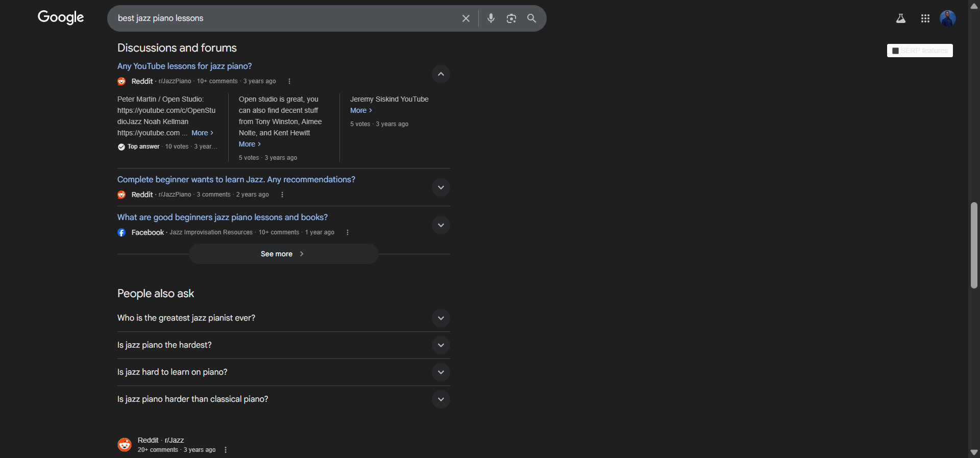Open search by image camera icon
This screenshot has height=458, width=980.
pyautogui.click(x=511, y=18)
